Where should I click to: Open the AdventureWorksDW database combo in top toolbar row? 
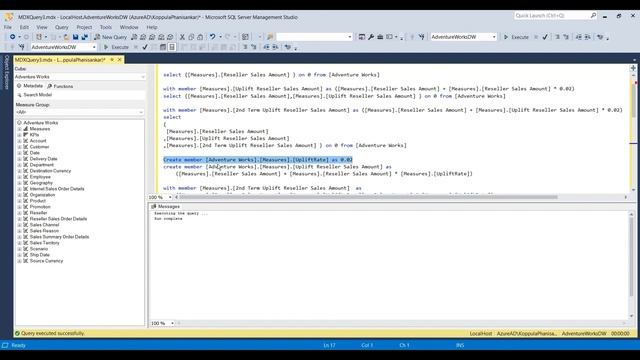464,37
